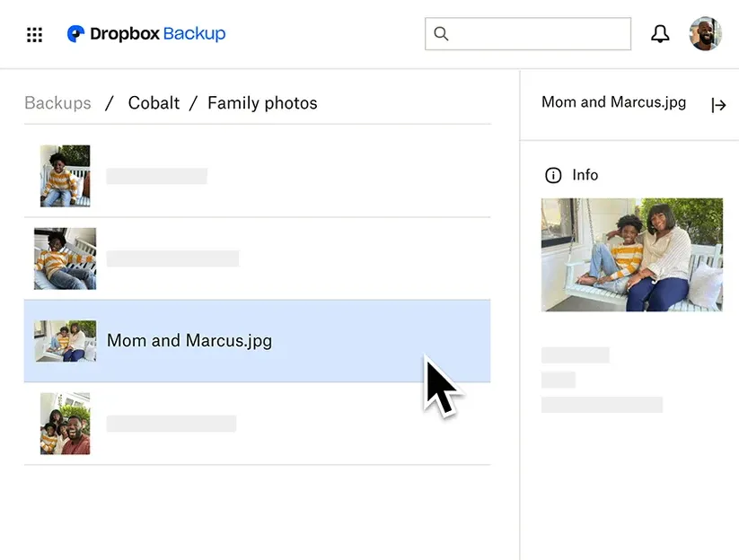Screen dimensions: 739x560
Task: Click Family photos in the breadcrumb
Action: pyautogui.click(x=262, y=102)
